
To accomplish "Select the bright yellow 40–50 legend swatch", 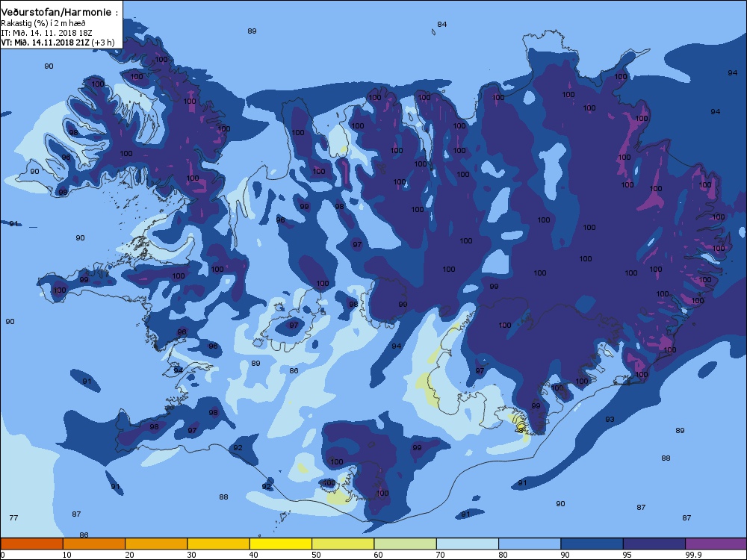I will 281,544.
